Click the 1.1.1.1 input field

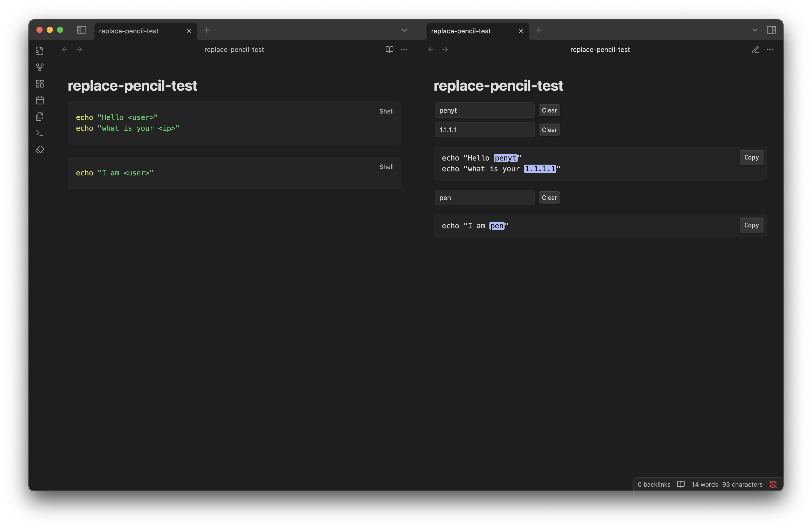tap(484, 130)
